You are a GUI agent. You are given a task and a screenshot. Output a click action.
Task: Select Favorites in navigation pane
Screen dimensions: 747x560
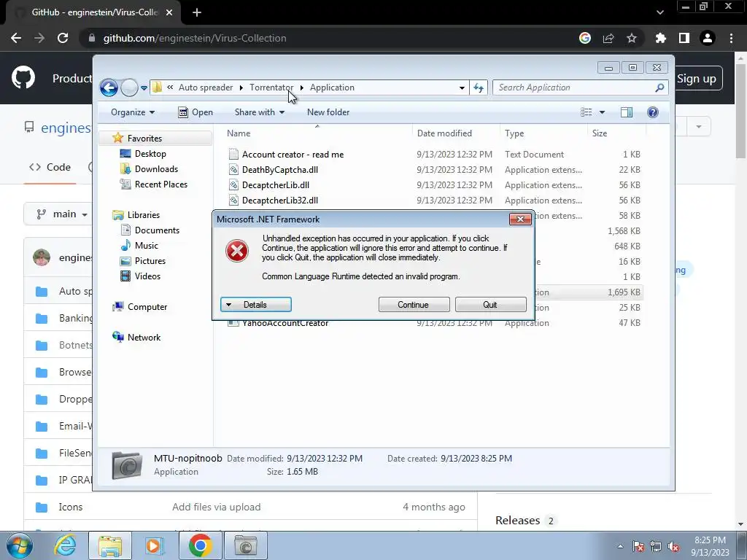click(x=144, y=139)
